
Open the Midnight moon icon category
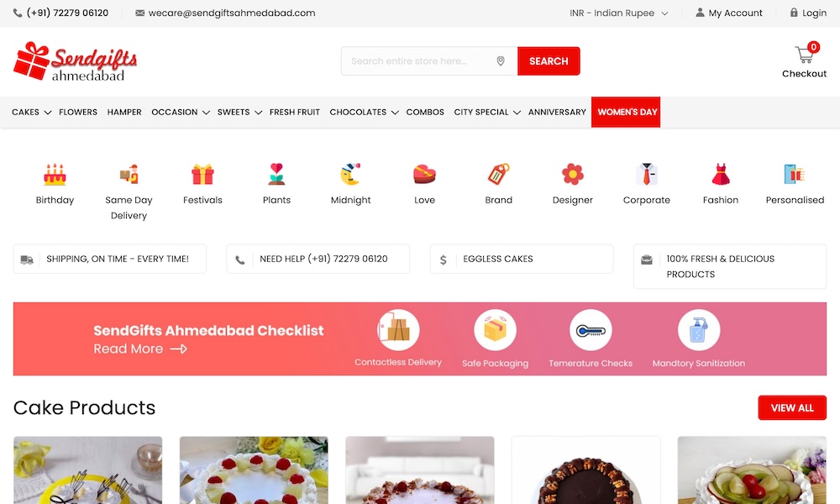point(350,175)
